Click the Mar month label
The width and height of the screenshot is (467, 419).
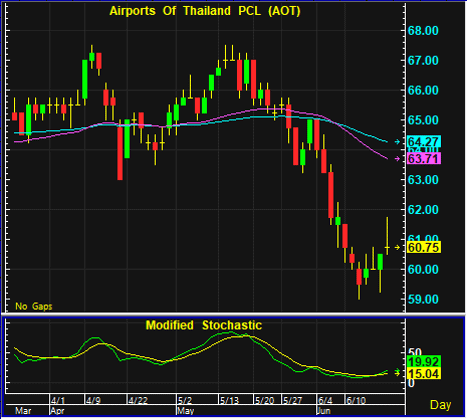23,410
